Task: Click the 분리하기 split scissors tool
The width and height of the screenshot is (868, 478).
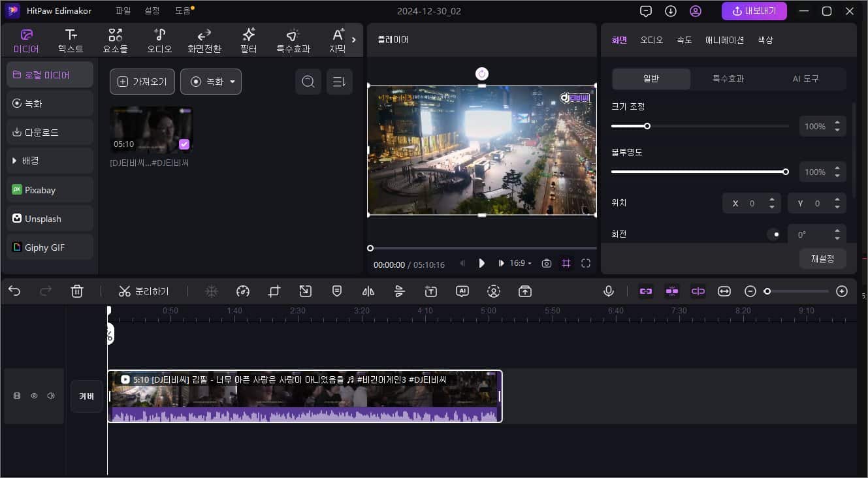Action: point(144,291)
